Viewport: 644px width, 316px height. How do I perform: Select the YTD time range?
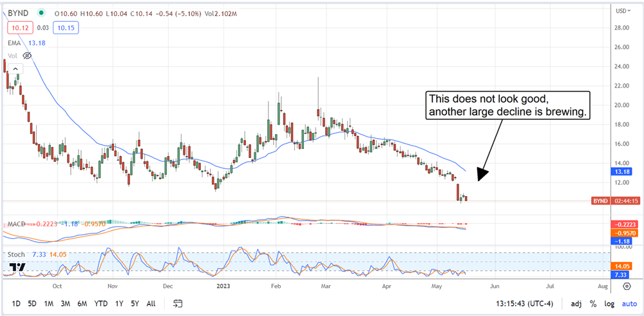pyautogui.click(x=100, y=304)
